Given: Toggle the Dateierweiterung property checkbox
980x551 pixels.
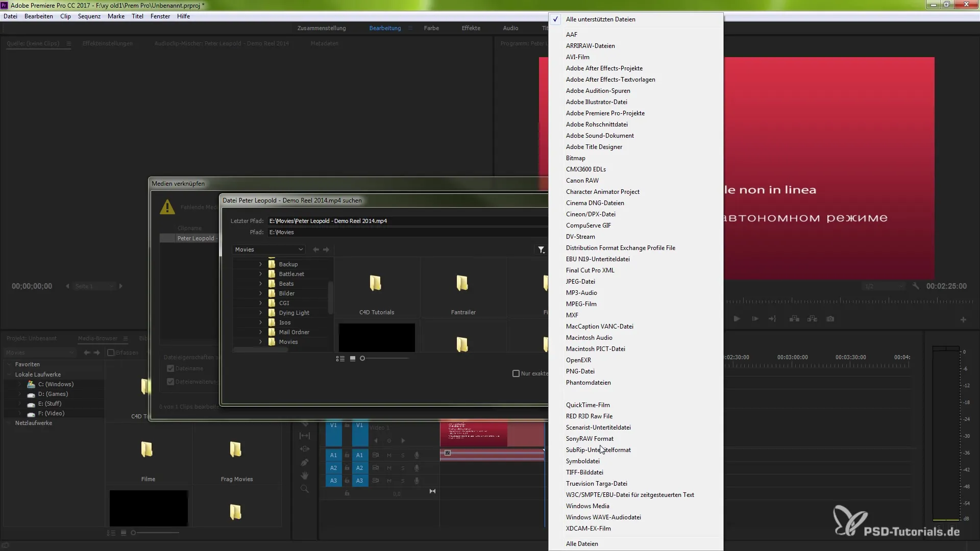Looking at the screenshot, I should pos(170,382).
